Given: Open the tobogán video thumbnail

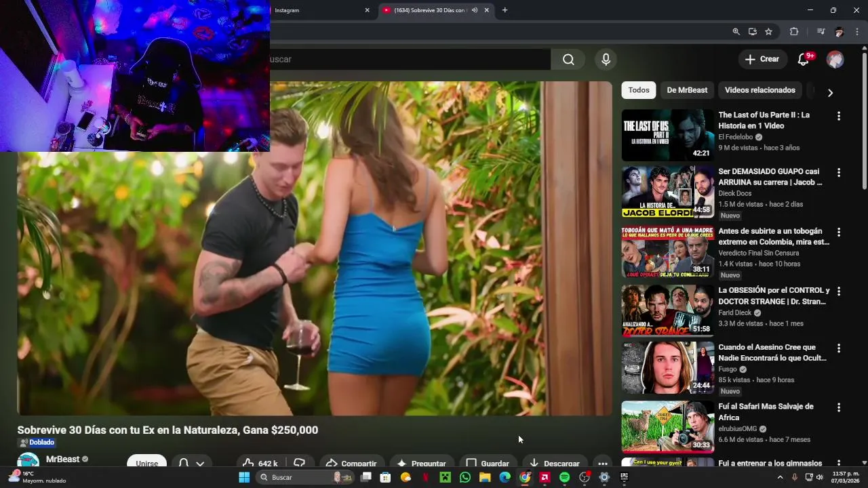Looking at the screenshot, I should tap(668, 251).
